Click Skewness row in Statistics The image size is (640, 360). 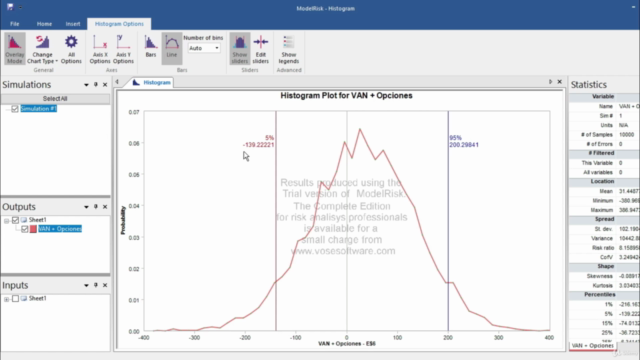pyautogui.click(x=604, y=276)
